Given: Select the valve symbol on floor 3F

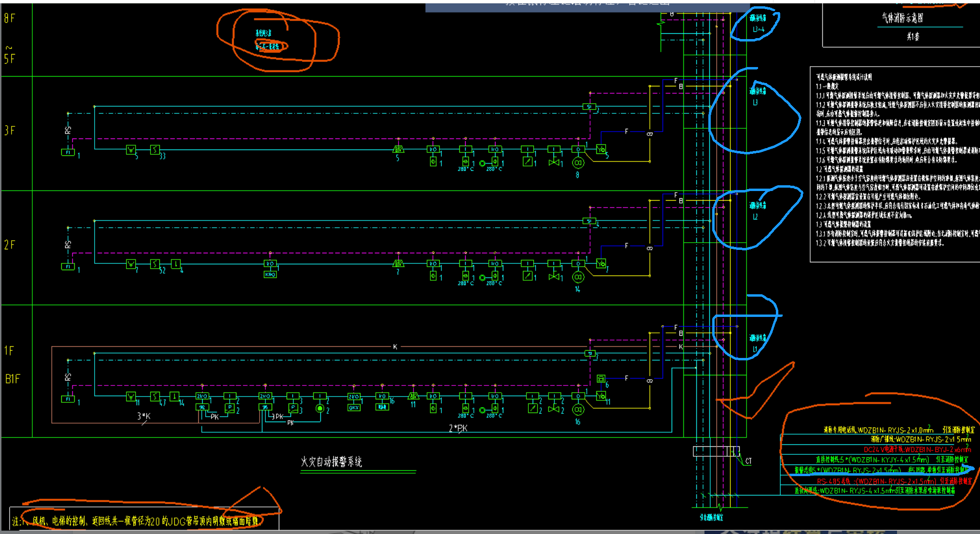Looking at the screenshot, I should click(x=554, y=163).
